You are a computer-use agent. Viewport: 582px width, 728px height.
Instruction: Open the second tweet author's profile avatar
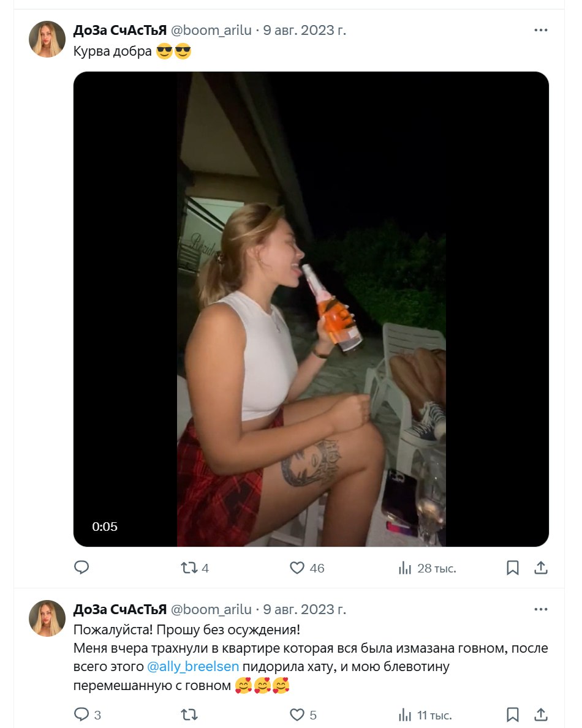point(47,618)
